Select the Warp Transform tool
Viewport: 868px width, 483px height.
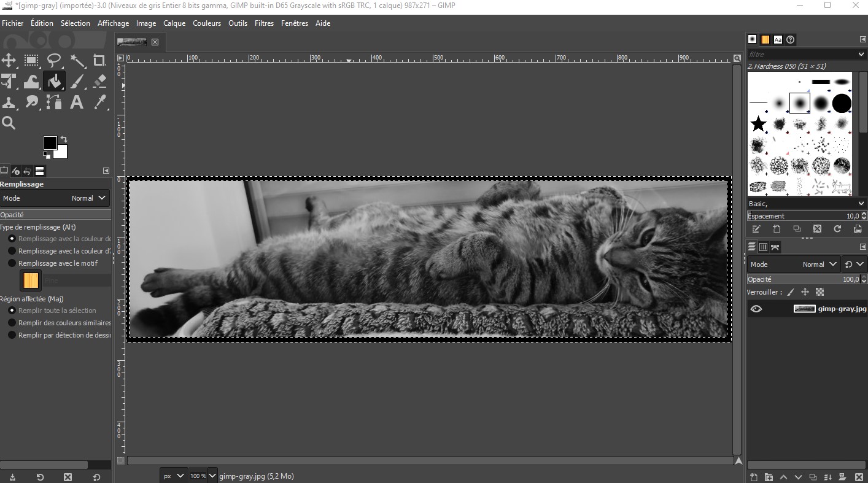coord(31,81)
